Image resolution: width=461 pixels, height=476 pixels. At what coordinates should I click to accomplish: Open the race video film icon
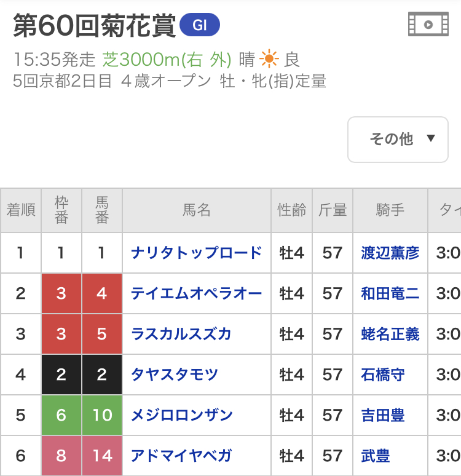coord(428,24)
